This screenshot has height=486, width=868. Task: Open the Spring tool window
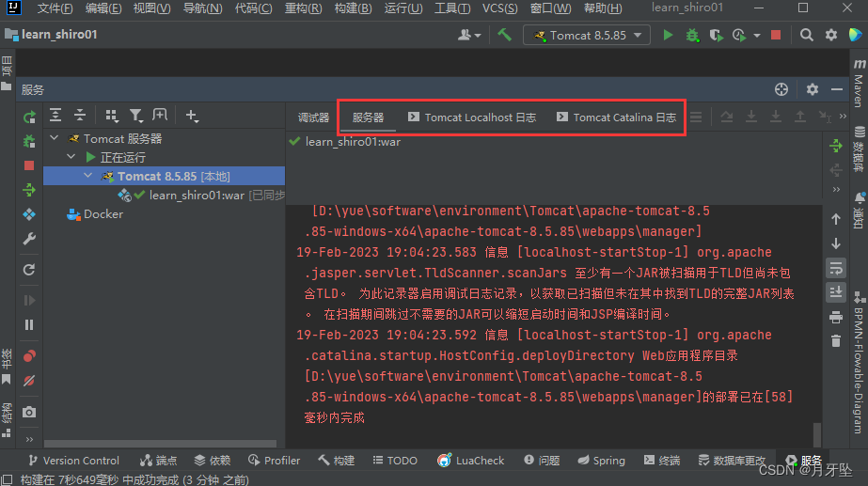tap(601, 461)
